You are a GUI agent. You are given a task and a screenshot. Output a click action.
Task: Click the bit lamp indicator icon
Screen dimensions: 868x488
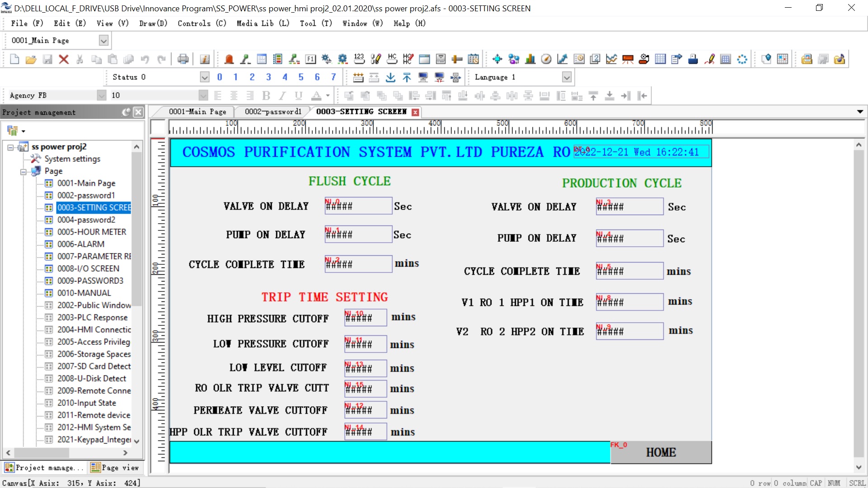(x=229, y=59)
